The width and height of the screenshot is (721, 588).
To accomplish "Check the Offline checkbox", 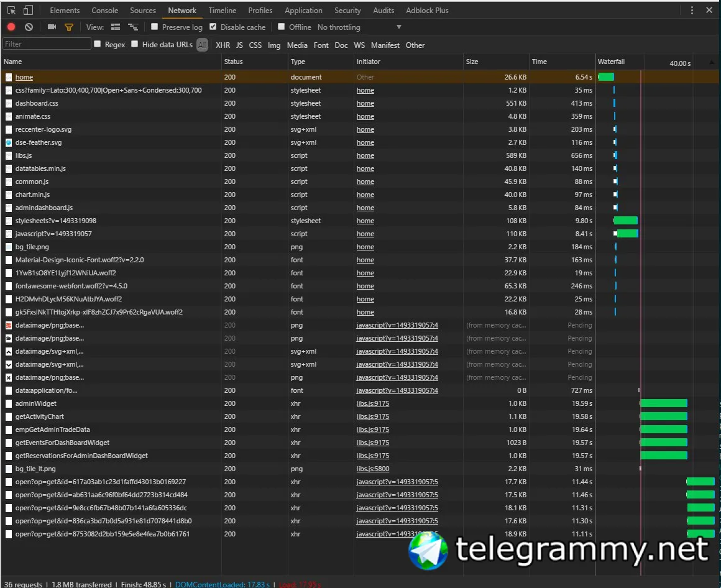I will point(282,27).
